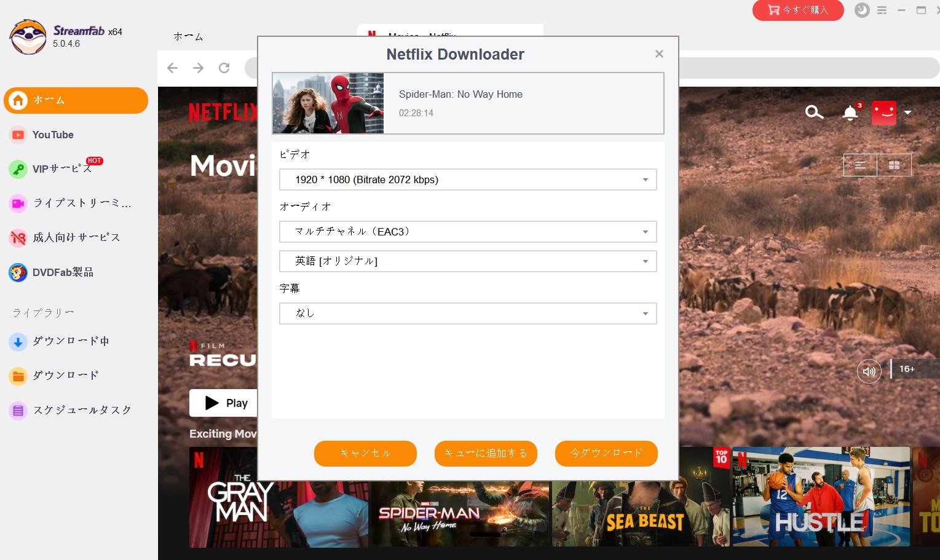Click the ダウンロード folder icon

point(18,376)
